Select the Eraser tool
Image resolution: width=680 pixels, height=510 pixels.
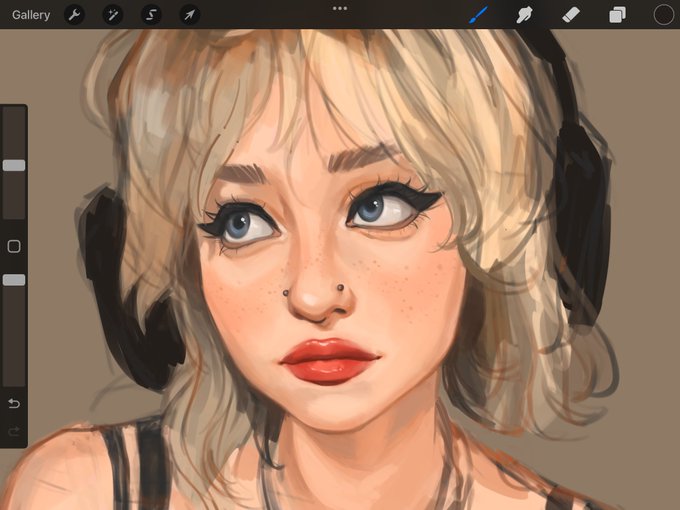(571, 15)
